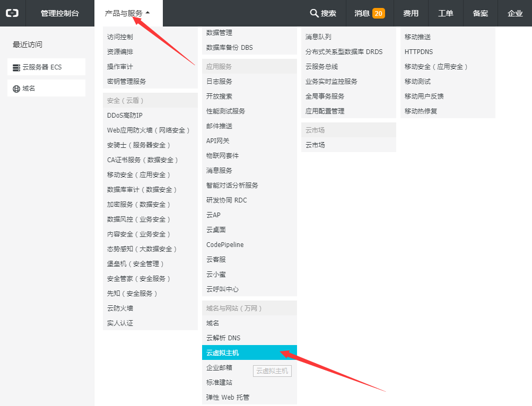Open 开放搜索
532x406 pixels.
219,96
